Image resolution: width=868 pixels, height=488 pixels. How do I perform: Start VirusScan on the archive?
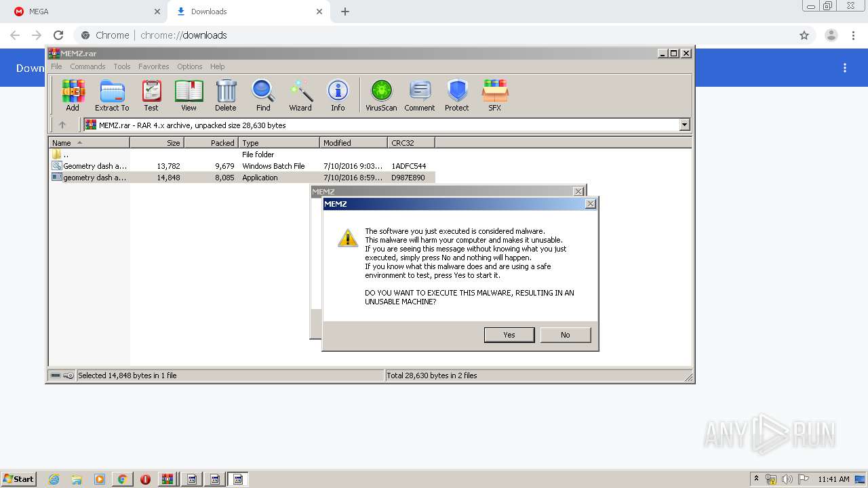[x=381, y=95]
